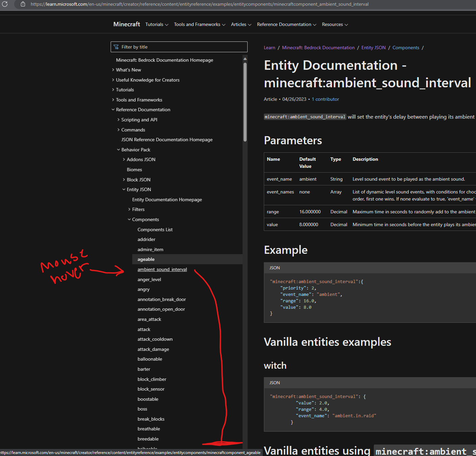The width and height of the screenshot is (476, 456).
Task: Open the area_attack component page
Action: (149, 319)
